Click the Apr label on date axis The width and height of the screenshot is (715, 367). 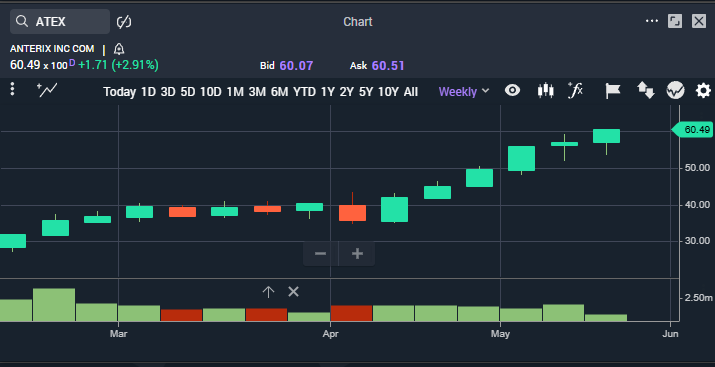[x=330, y=334]
